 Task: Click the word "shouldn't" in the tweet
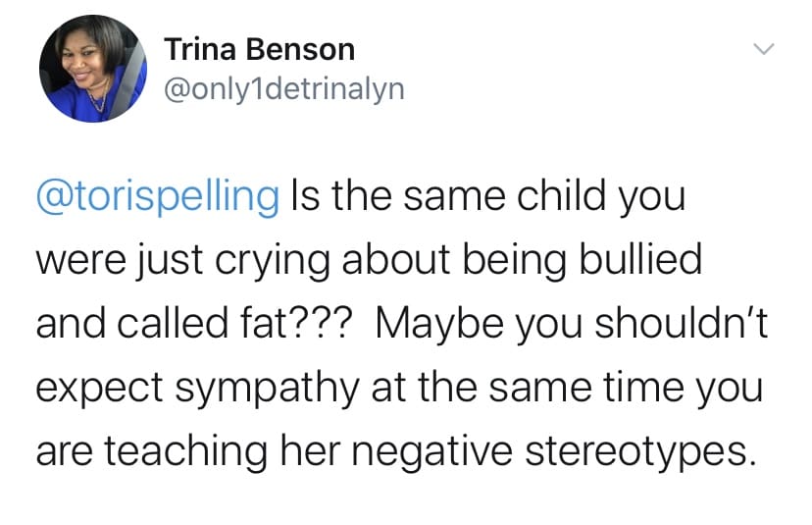(x=681, y=324)
